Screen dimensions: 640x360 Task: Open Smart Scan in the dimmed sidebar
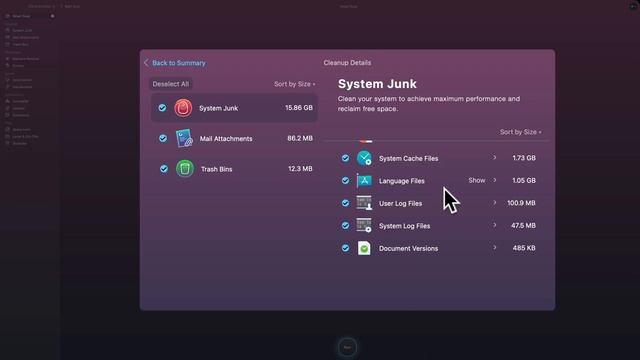click(x=21, y=16)
